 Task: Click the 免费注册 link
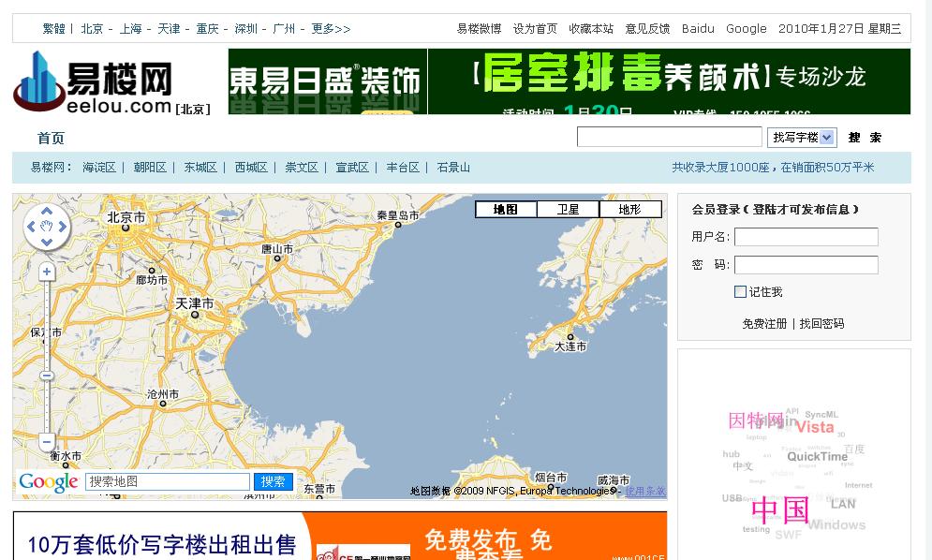coord(764,323)
